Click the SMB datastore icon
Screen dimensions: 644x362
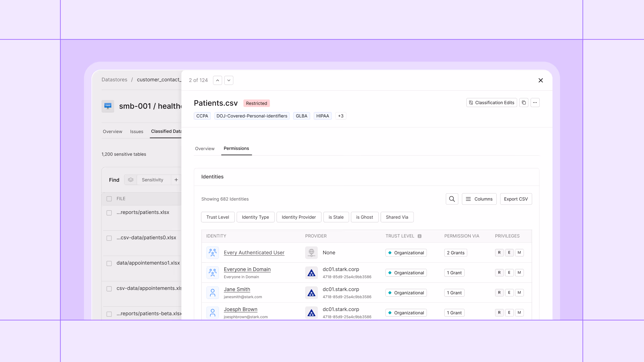(108, 106)
